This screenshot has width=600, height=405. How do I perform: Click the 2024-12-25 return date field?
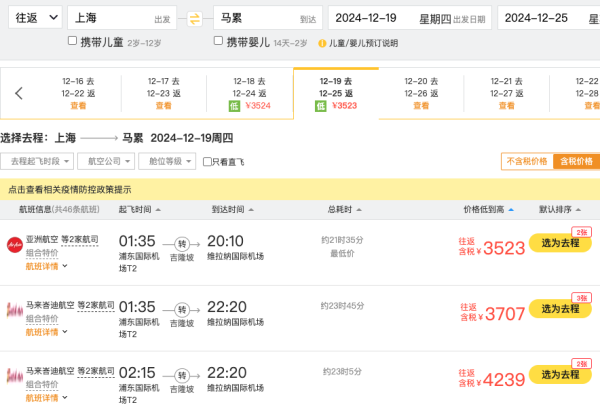pos(549,18)
